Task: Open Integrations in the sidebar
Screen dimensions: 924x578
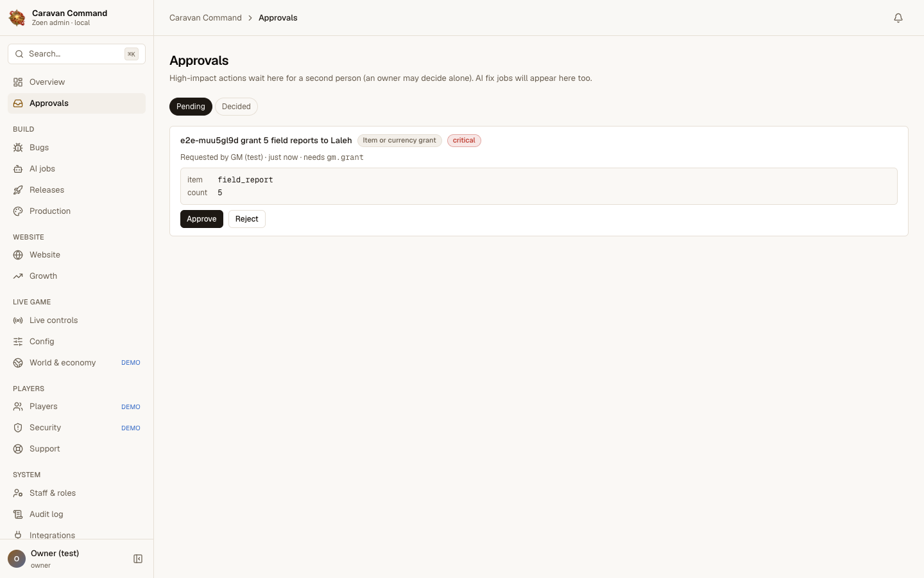Action: (76, 535)
